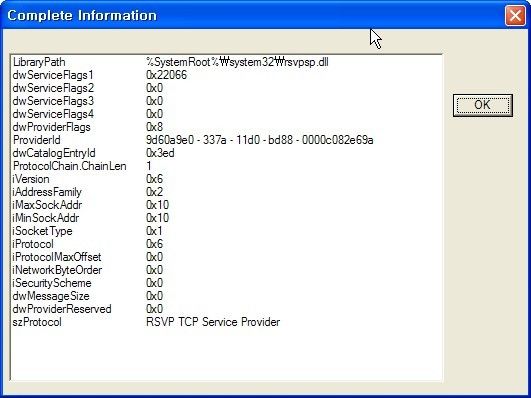Screen dimensions: 531x398
Task: Select the iAddressFamily label
Action: pyautogui.click(x=47, y=192)
